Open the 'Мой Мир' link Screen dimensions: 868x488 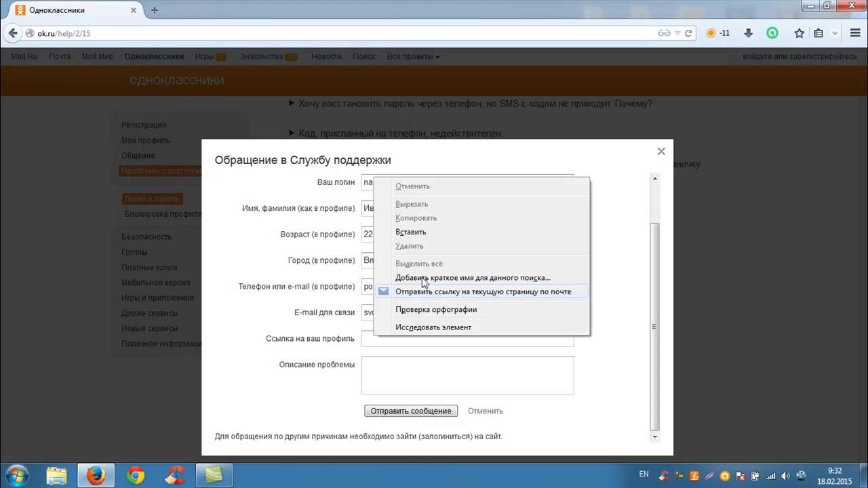pyautogui.click(x=98, y=56)
